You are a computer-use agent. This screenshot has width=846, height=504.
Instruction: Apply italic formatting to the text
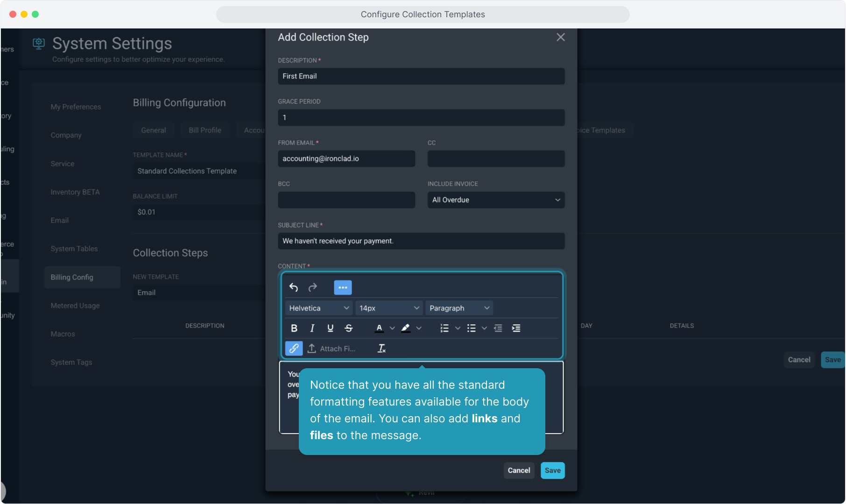pyautogui.click(x=312, y=328)
